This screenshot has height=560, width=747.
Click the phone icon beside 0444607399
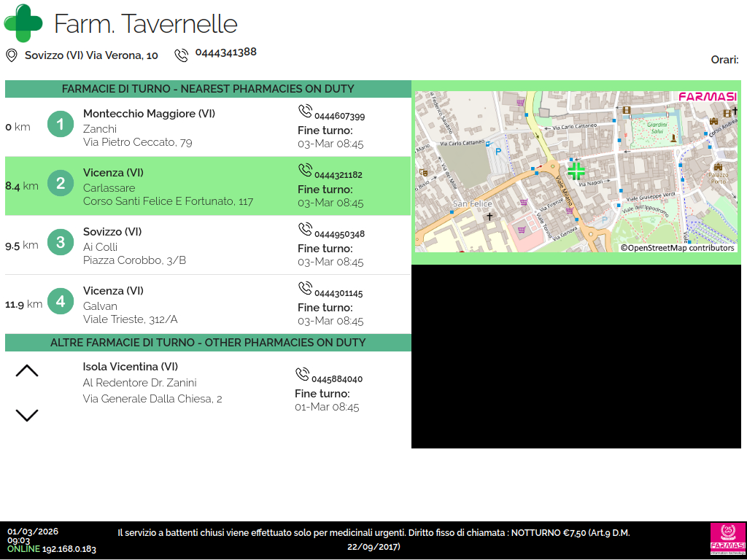click(x=305, y=112)
